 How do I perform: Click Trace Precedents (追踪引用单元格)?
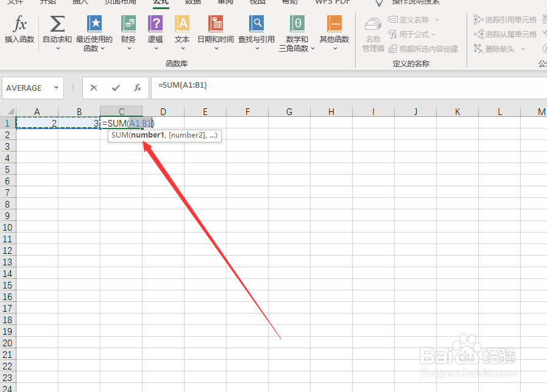[505, 19]
